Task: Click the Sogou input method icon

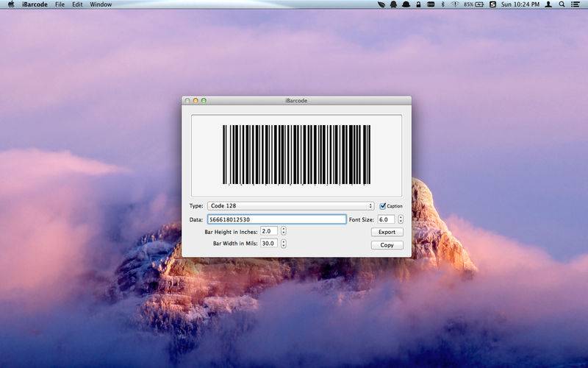Action: click(x=492, y=4)
